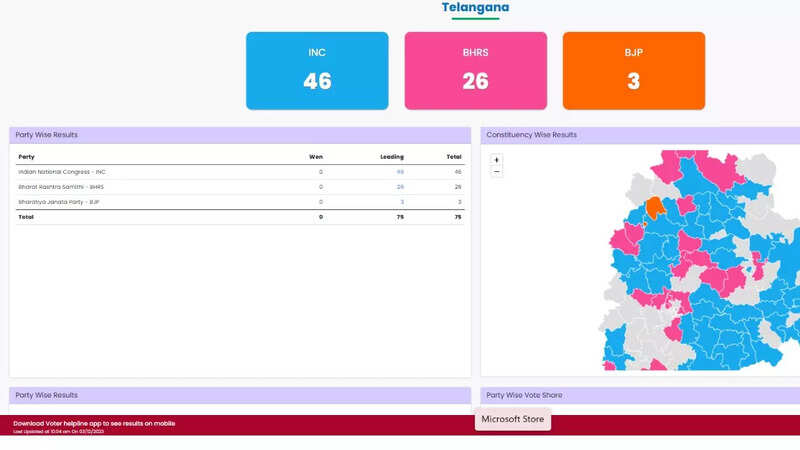Open the BHRS leading count link

pos(400,187)
